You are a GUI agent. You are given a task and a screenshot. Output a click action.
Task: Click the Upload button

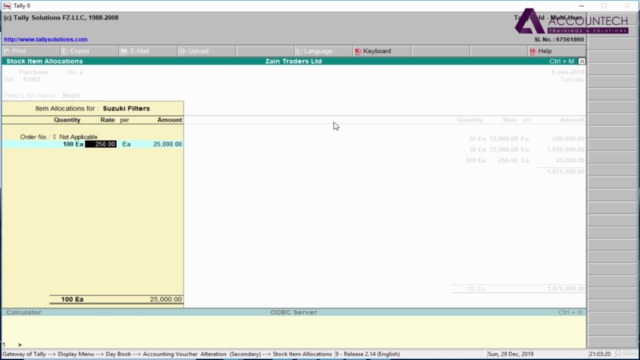click(206, 51)
